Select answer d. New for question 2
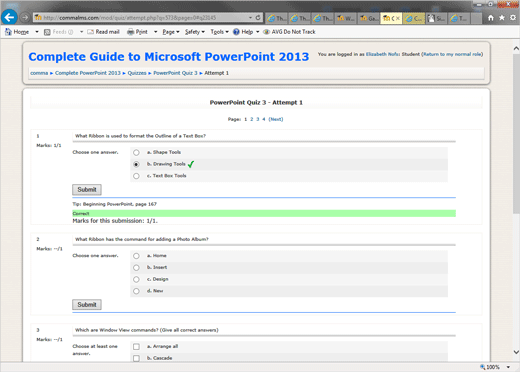The image size is (520, 372). tap(136, 291)
